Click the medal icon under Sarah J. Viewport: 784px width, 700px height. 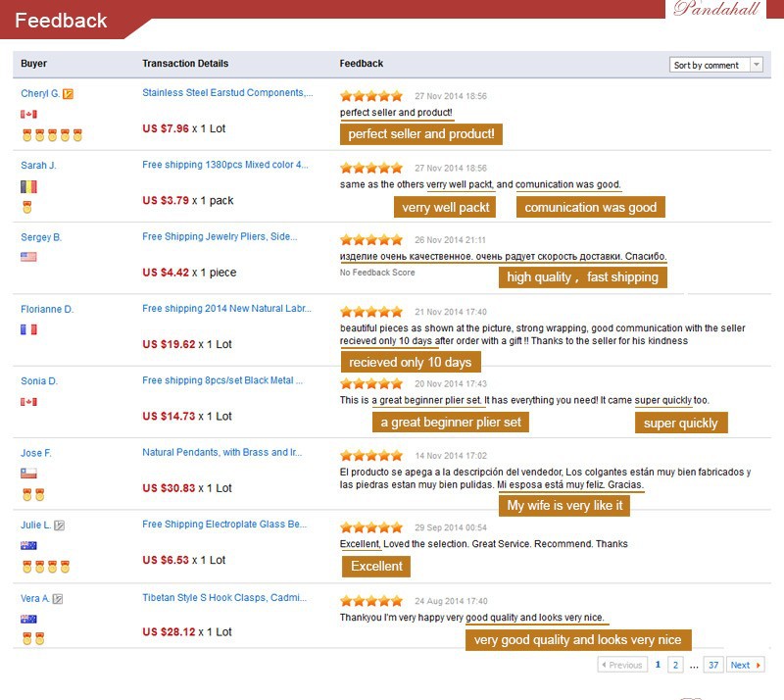(x=26, y=207)
